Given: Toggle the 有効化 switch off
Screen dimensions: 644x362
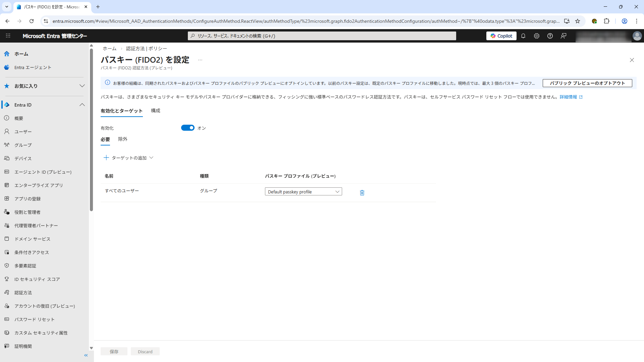Looking at the screenshot, I should [187, 128].
